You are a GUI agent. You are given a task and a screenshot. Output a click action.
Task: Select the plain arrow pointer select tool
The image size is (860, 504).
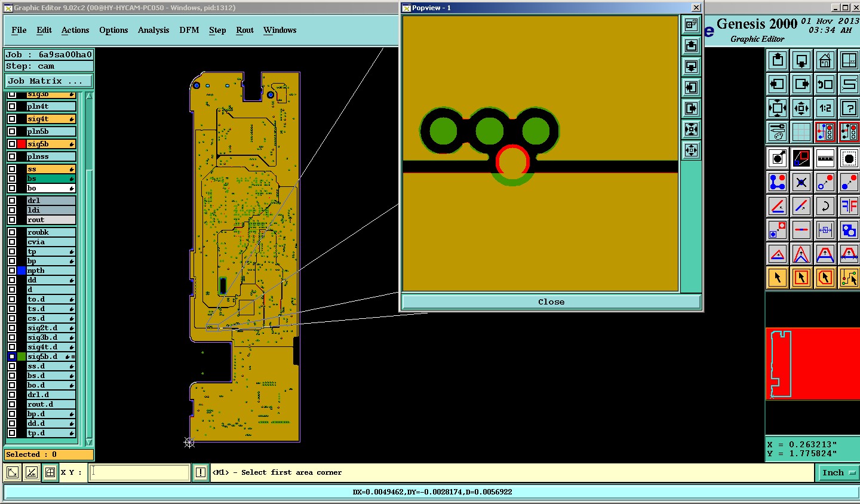(778, 278)
